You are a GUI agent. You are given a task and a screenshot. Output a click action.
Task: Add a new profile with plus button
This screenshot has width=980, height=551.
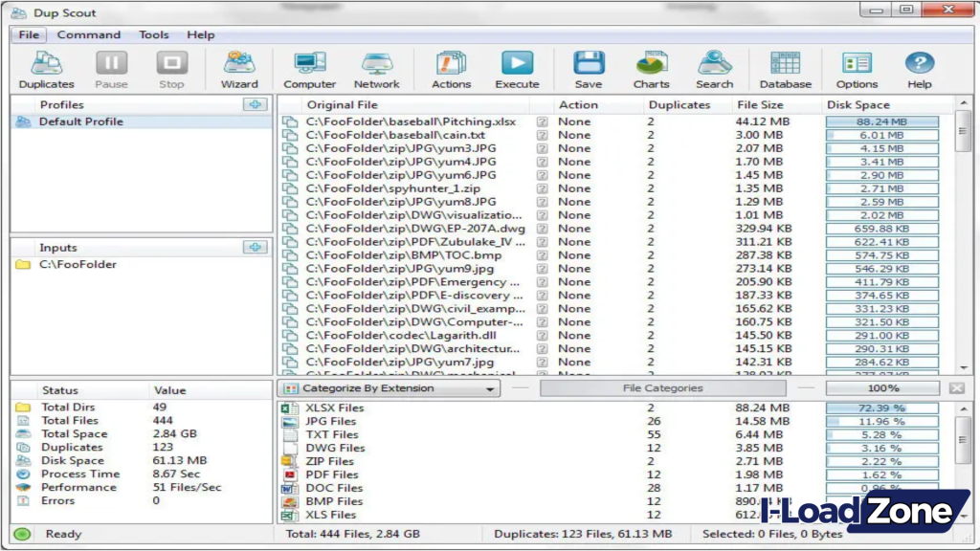click(x=255, y=104)
